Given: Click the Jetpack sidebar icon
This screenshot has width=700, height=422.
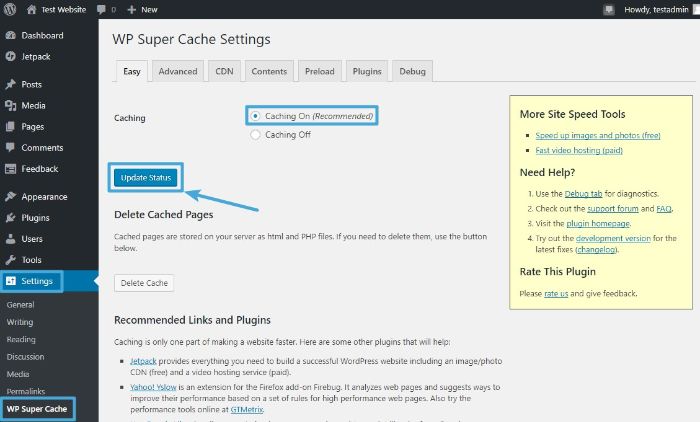Looking at the screenshot, I should coord(11,57).
